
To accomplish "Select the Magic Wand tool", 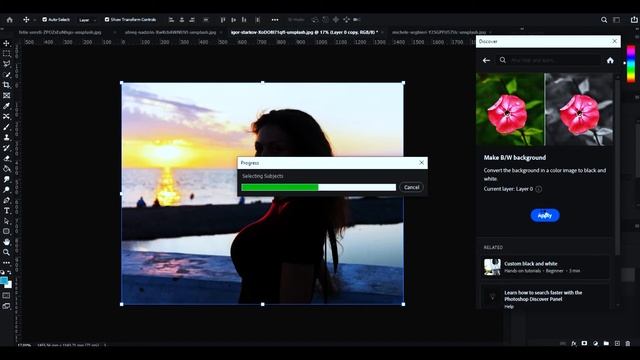I will point(7,74).
